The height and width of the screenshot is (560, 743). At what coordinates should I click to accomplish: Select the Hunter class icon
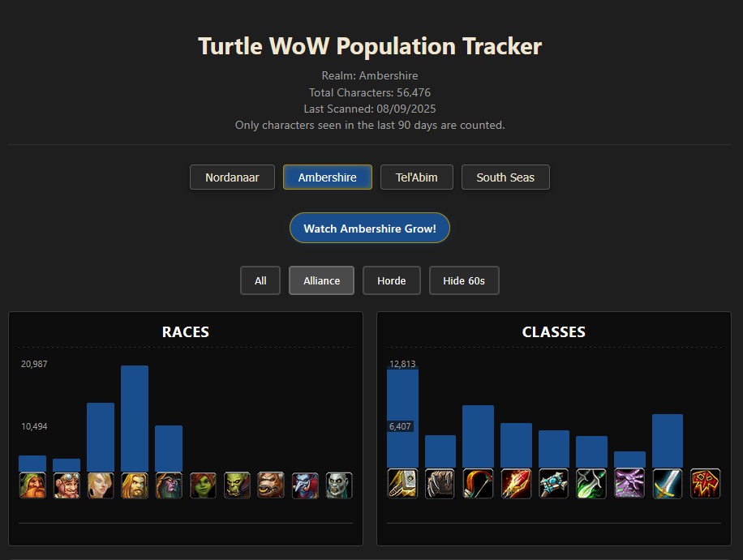pos(478,483)
